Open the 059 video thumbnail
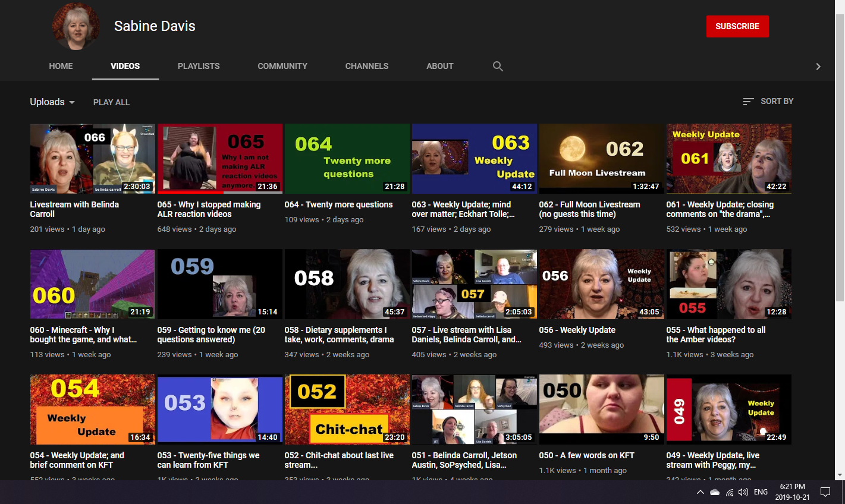The width and height of the screenshot is (845, 504). point(219,284)
